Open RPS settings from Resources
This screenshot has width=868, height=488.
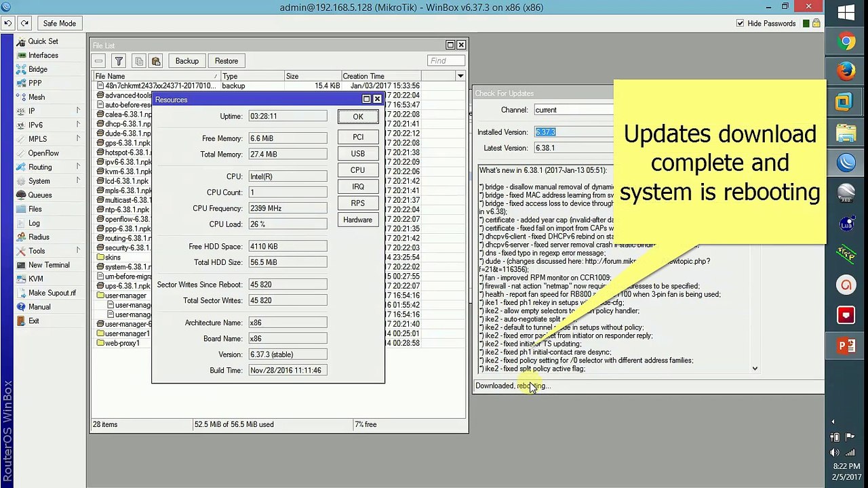click(357, 203)
